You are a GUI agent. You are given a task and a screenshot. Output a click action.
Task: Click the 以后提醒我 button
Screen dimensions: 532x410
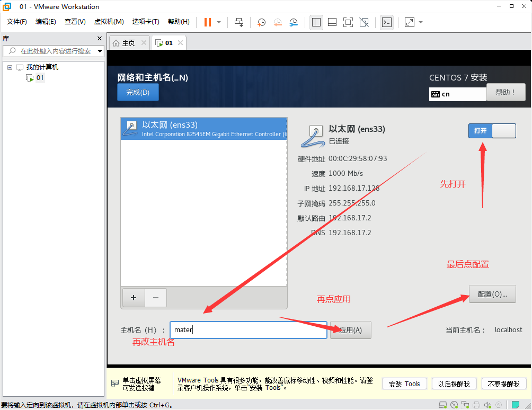coord(454,384)
